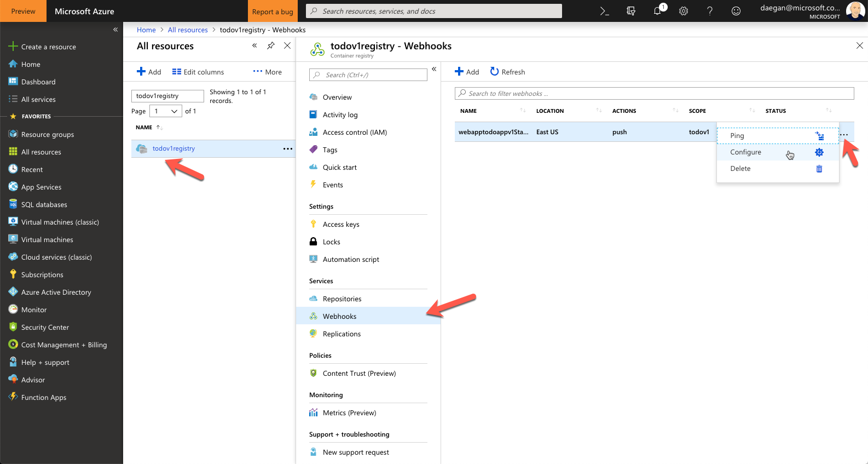
Task: Refresh the webhooks list
Action: point(507,72)
